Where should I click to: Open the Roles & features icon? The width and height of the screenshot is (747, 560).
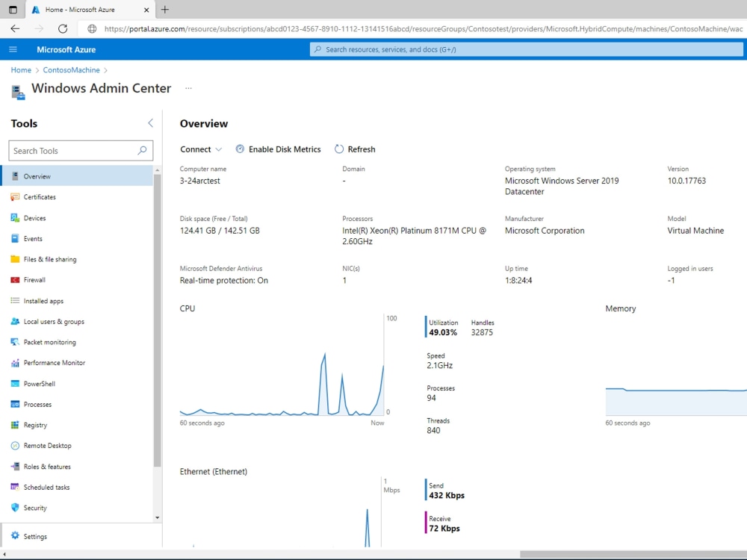pyautogui.click(x=15, y=467)
